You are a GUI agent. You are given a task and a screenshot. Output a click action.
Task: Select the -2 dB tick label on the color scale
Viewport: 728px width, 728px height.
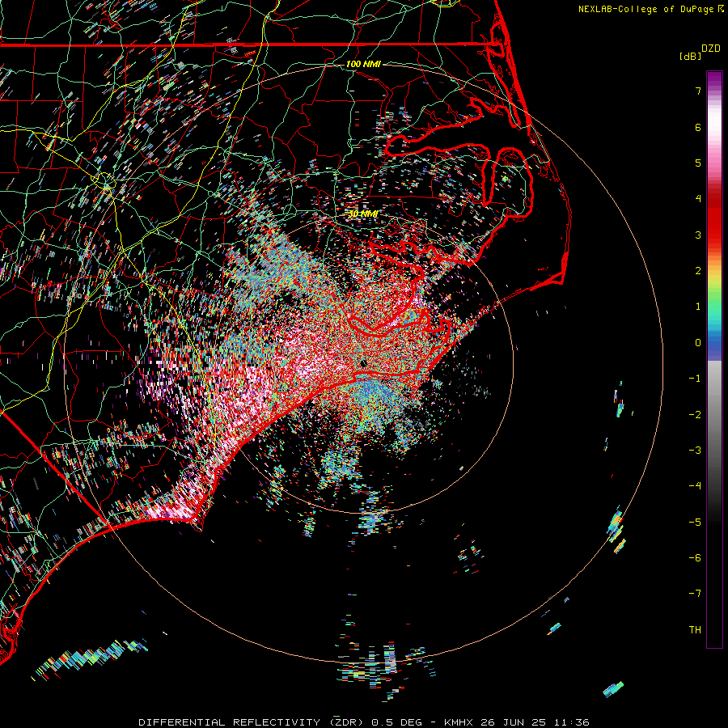coord(695,415)
